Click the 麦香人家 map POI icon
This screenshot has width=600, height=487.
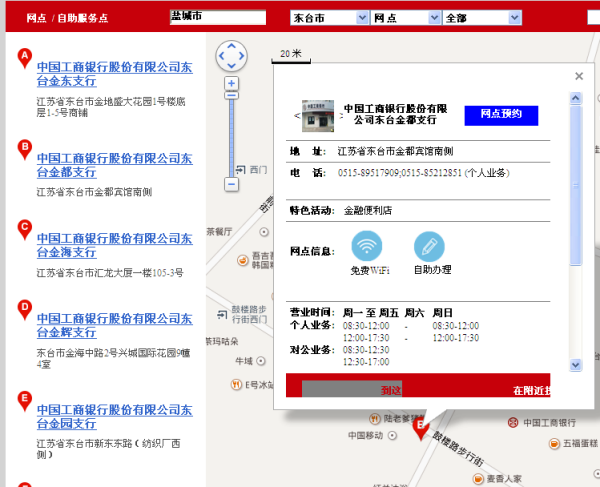pos(478,479)
